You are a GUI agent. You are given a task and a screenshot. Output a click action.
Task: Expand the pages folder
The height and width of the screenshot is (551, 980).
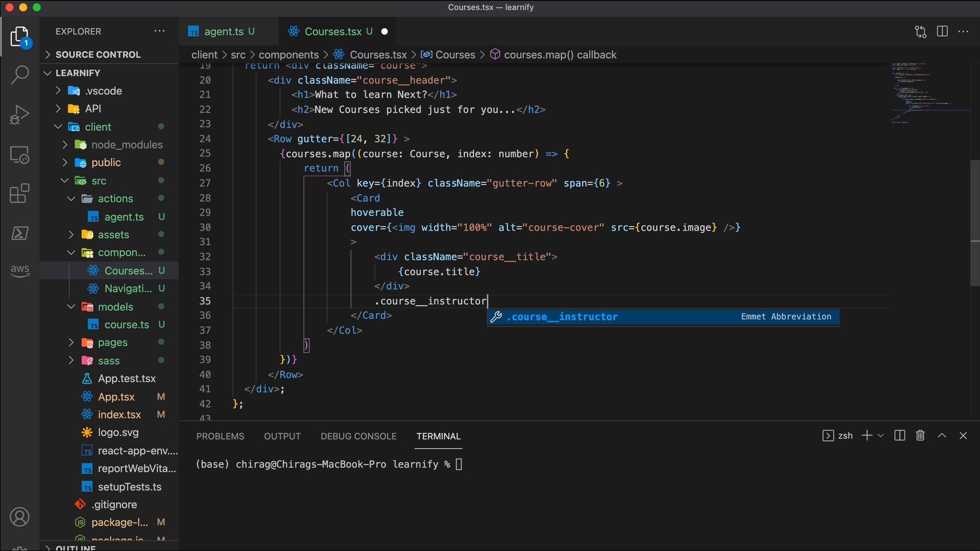(x=109, y=343)
